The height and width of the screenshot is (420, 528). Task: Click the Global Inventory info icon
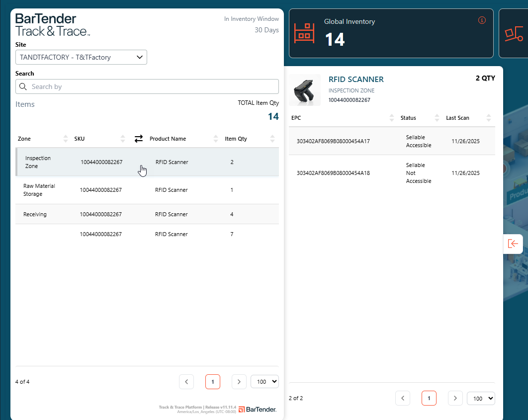point(482,20)
